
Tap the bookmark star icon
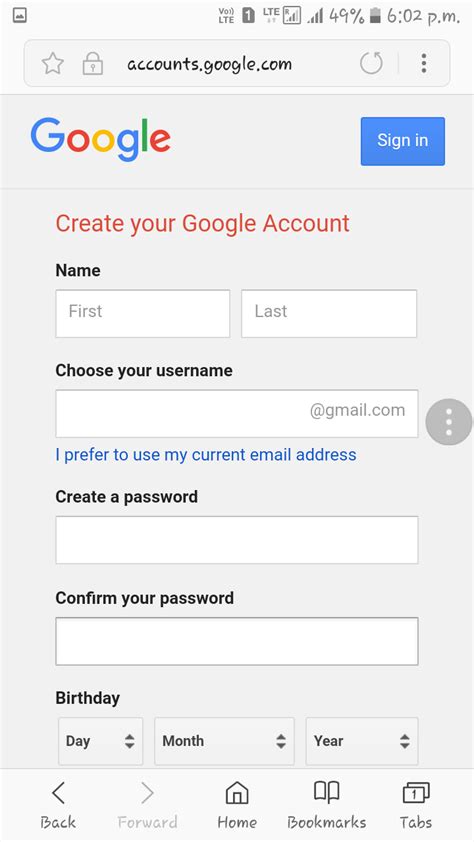click(x=53, y=64)
